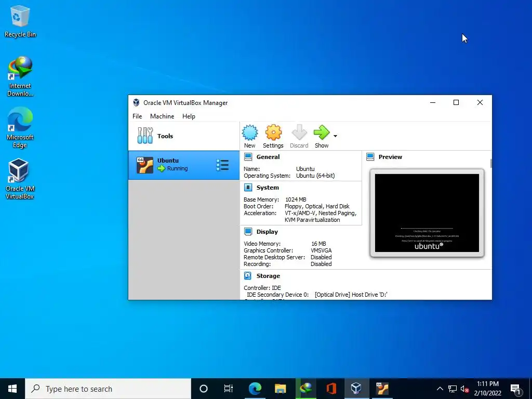Open Task View on the taskbar
The image size is (532, 399).
pos(229,389)
